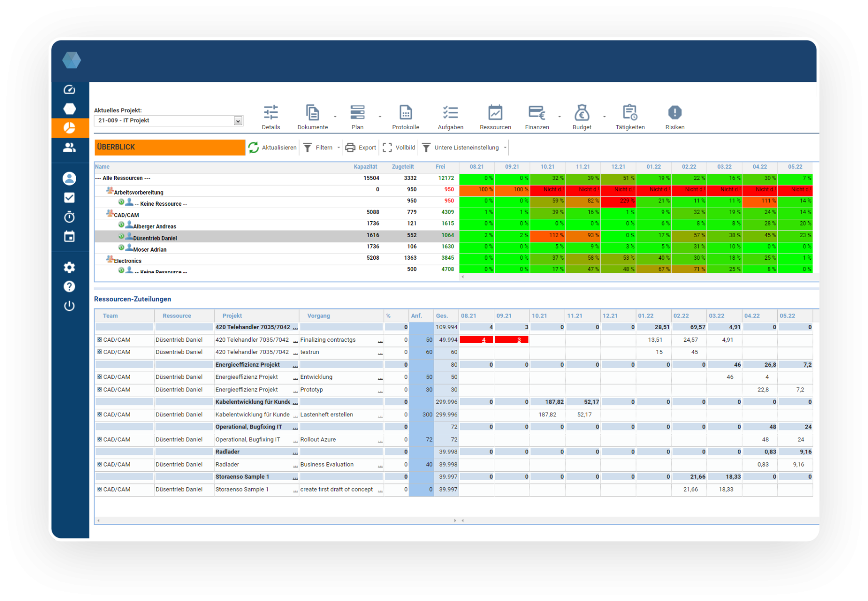Open the Budget money bag icon

click(582, 113)
